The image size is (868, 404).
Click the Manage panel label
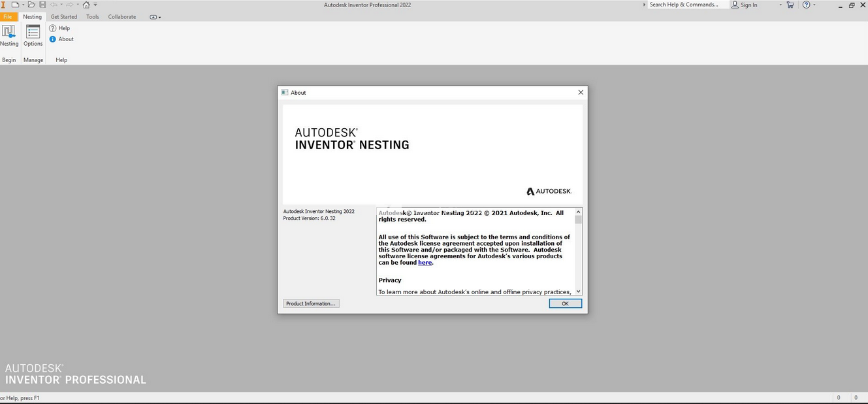33,60
